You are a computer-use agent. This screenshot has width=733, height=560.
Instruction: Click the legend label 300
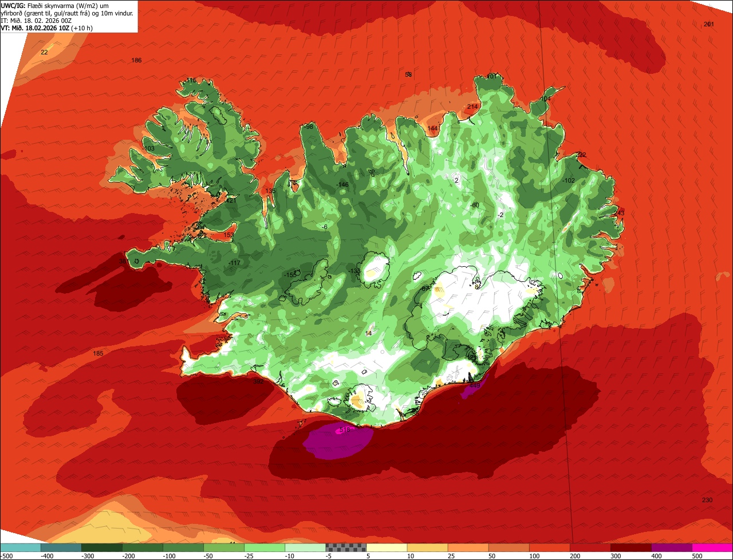point(616,556)
